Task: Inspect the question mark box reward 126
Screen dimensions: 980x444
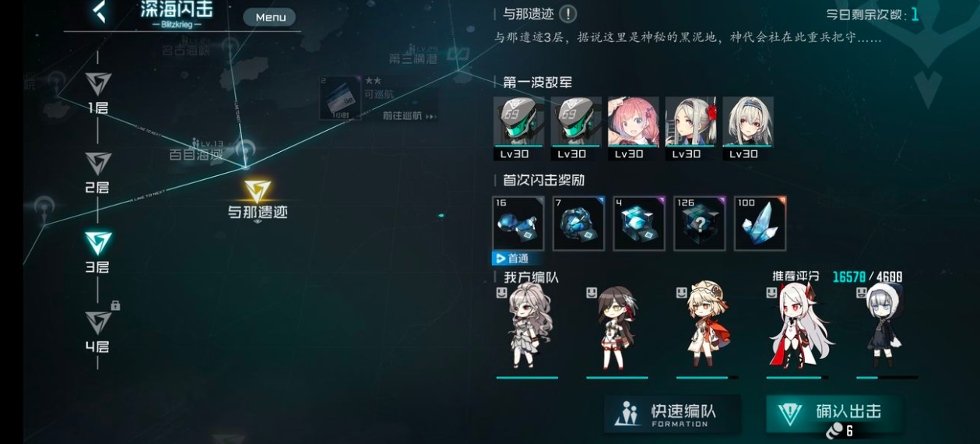Action: tap(700, 224)
